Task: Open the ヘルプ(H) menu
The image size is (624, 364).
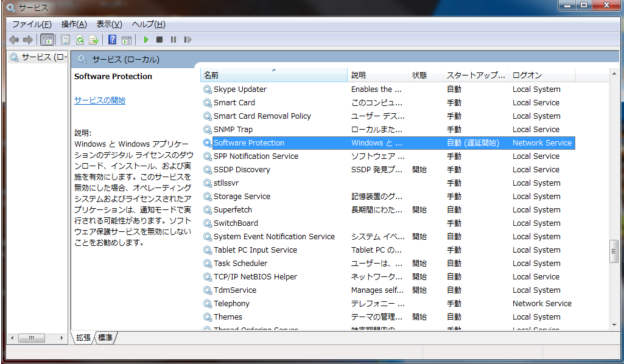Action: tap(149, 24)
